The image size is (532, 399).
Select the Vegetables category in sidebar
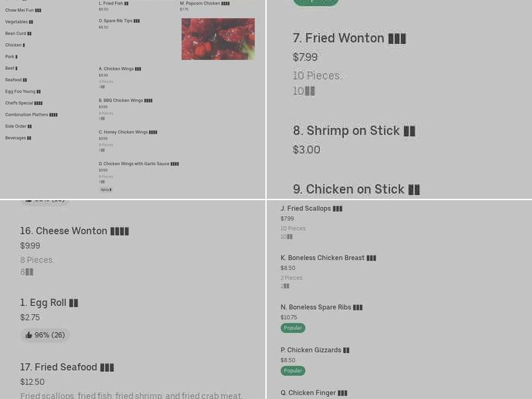(x=18, y=22)
